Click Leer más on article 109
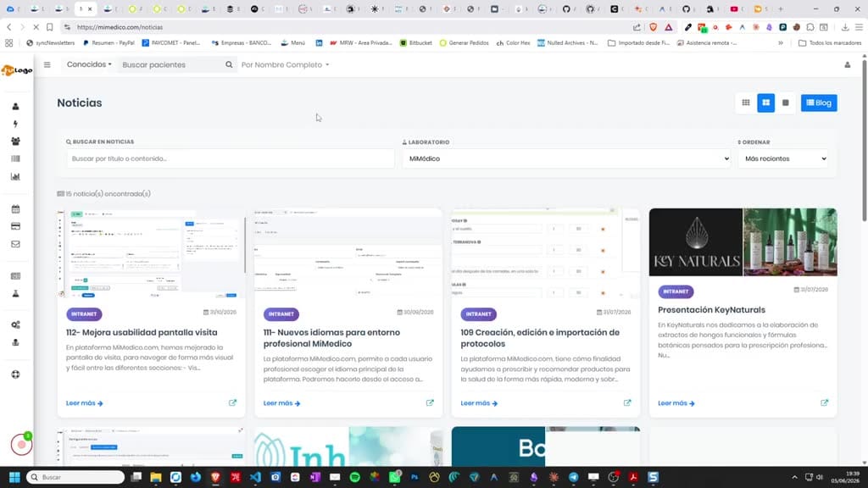Screen dimensions: 868x488 click(x=479, y=403)
